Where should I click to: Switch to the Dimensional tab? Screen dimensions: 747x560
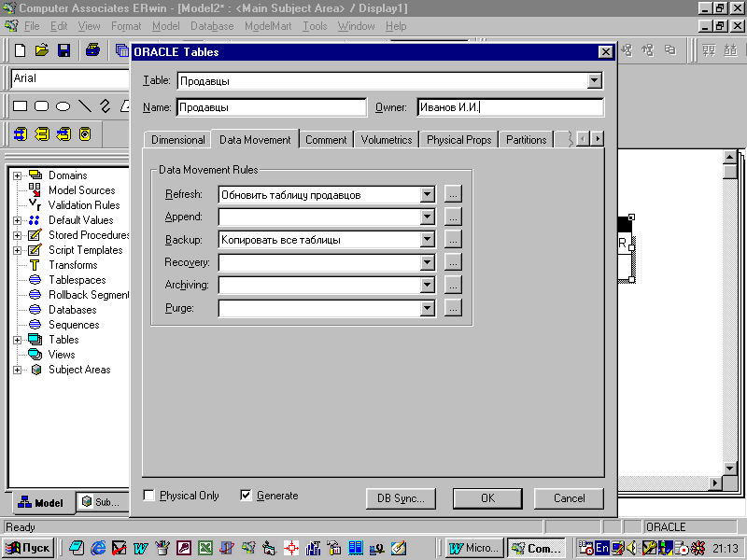pyautogui.click(x=177, y=140)
